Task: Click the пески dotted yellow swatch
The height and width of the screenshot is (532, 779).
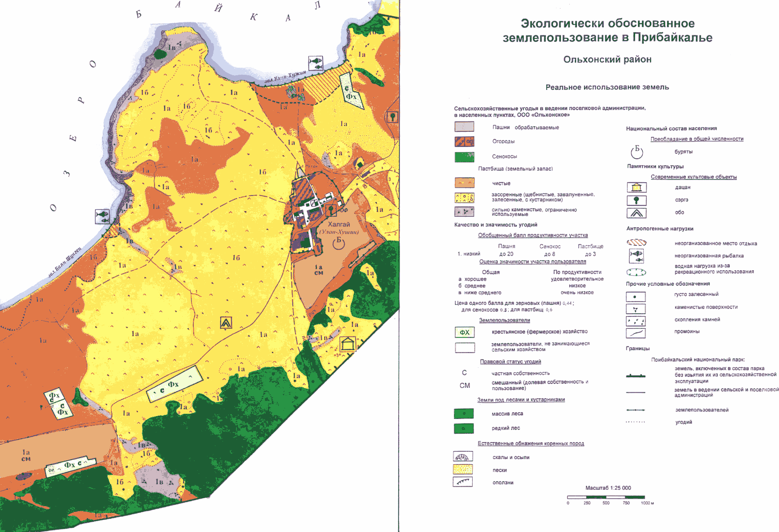Action: (x=463, y=469)
